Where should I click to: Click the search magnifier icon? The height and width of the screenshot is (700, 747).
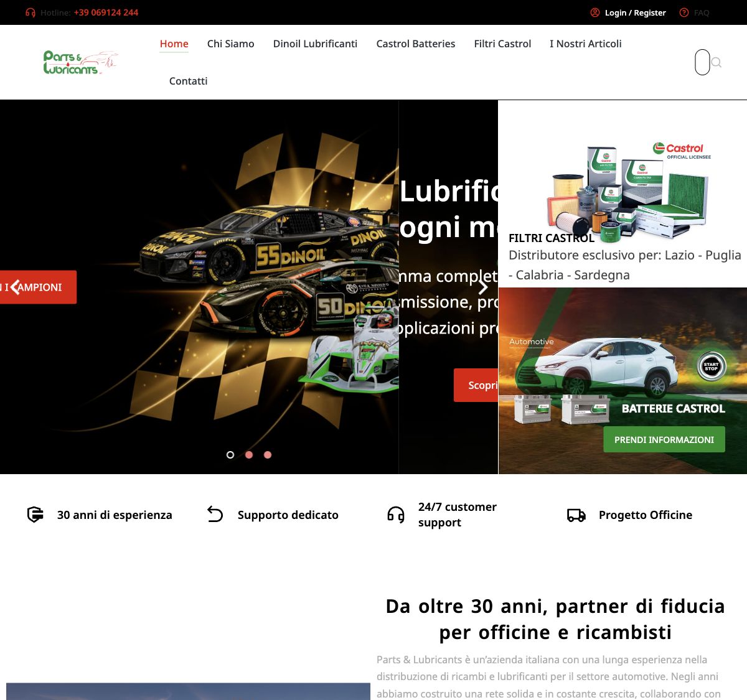coord(716,62)
